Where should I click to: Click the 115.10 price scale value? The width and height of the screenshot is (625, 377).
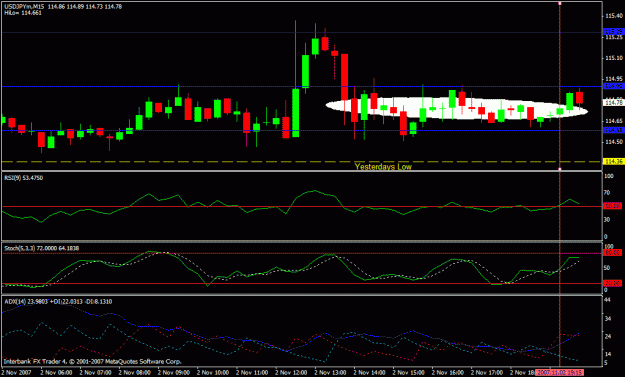(x=613, y=58)
